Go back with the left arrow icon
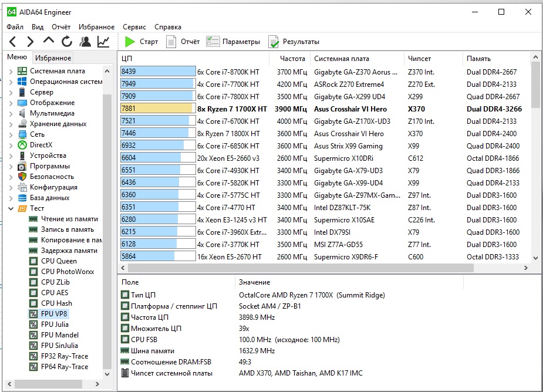Screen dimensions: 543x392 [x=13, y=42]
